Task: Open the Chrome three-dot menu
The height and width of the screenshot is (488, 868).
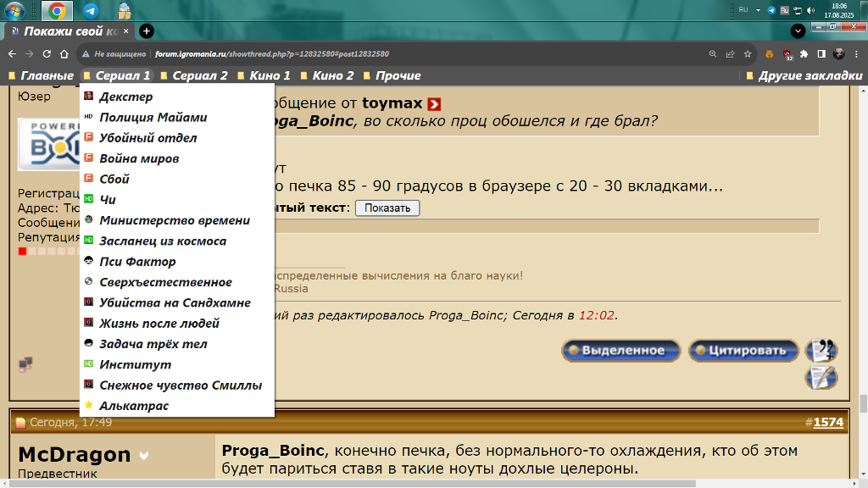Action: 856,53
